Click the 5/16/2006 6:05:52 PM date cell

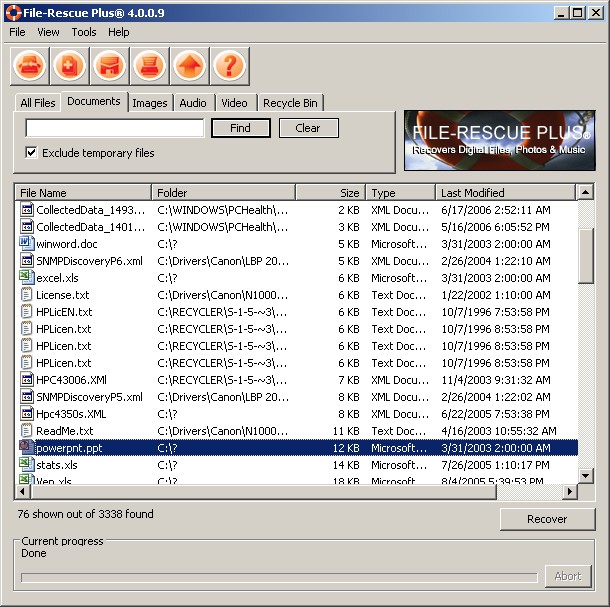point(495,227)
